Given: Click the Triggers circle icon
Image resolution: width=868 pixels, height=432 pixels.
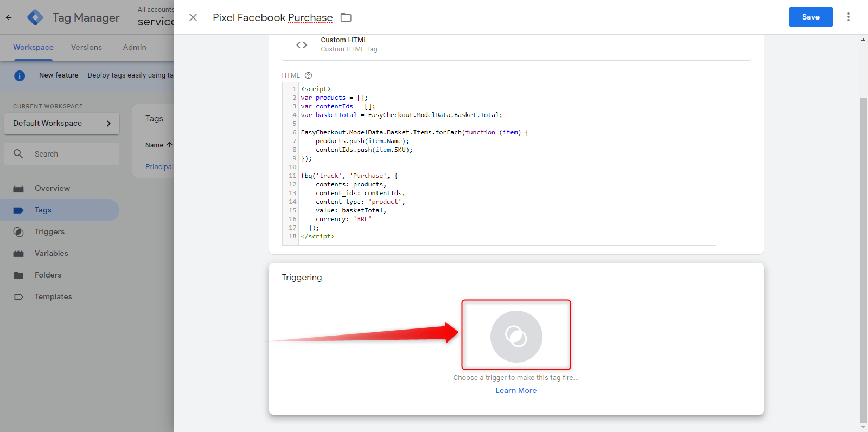Looking at the screenshot, I should coord(18,232).
